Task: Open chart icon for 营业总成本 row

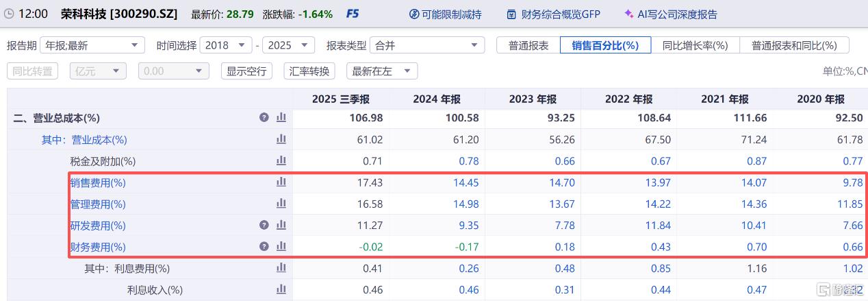Action: point(281,118)
